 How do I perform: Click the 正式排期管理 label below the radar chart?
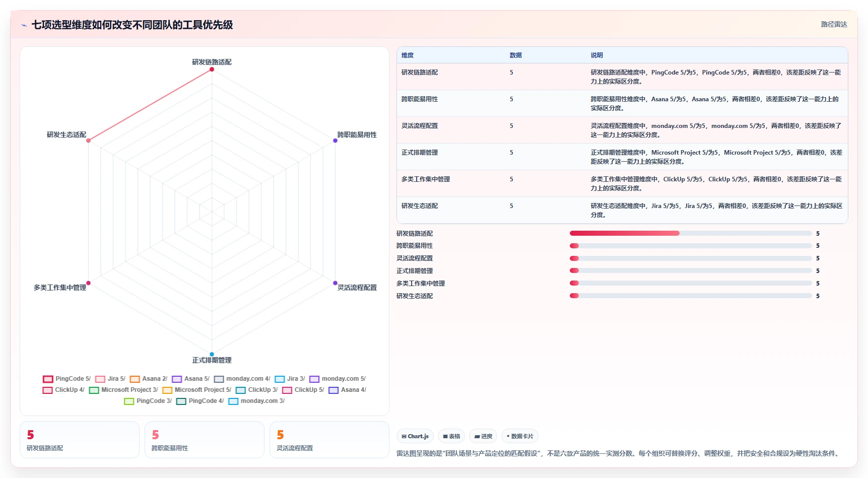[212, 360]
